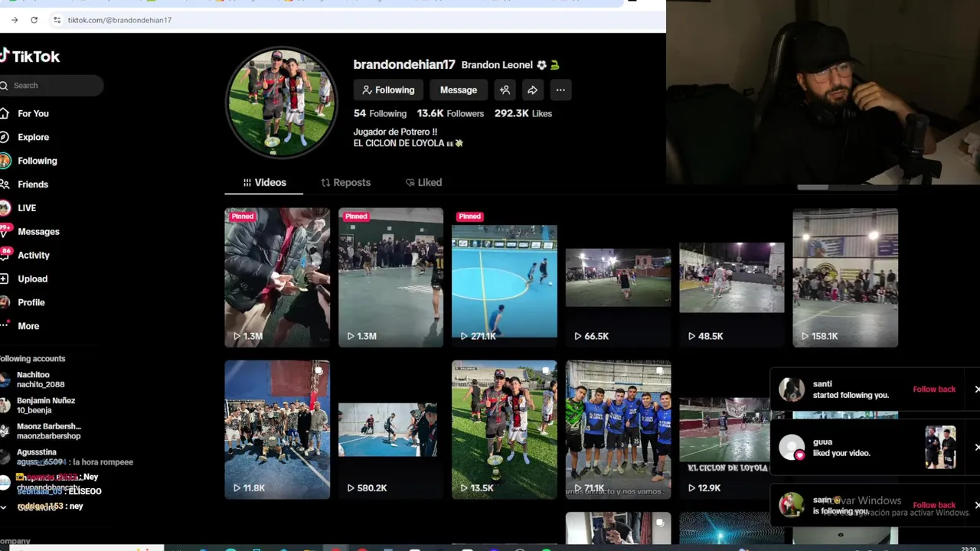
Task: Click the add friend person icon
Action: tap(505, 90)
